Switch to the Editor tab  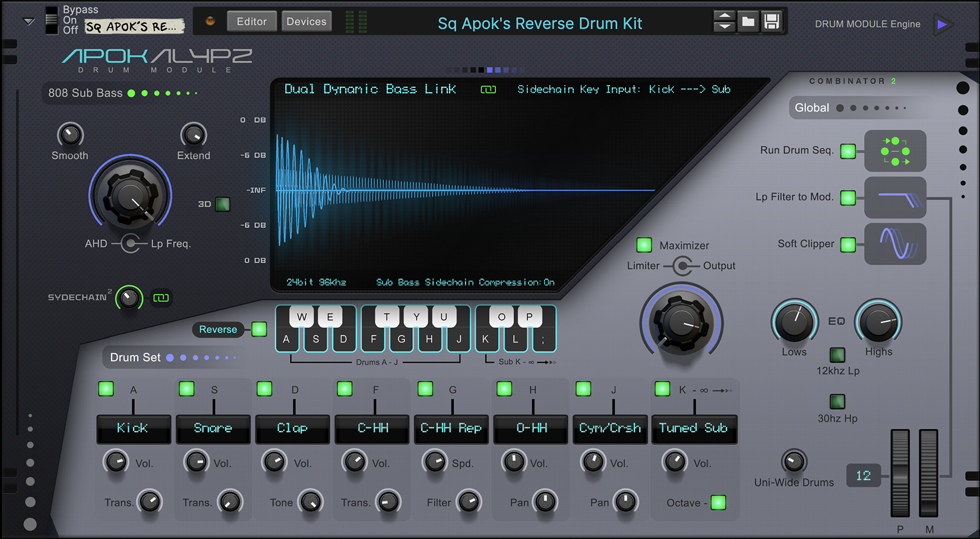click(251, 21)
